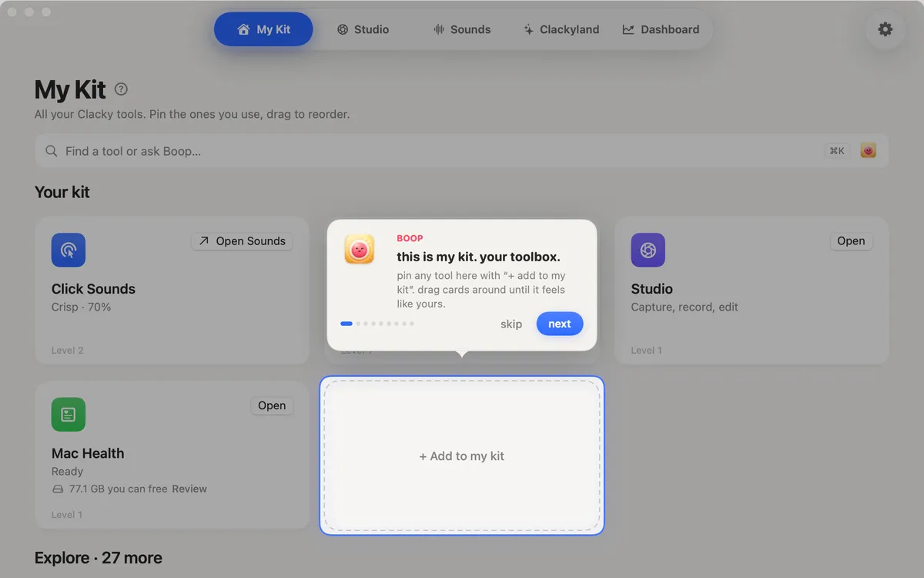The width and height of the screenshot is (924, 578).
Task: Click the Studio card aperture icon
Action: click(648, 250)
